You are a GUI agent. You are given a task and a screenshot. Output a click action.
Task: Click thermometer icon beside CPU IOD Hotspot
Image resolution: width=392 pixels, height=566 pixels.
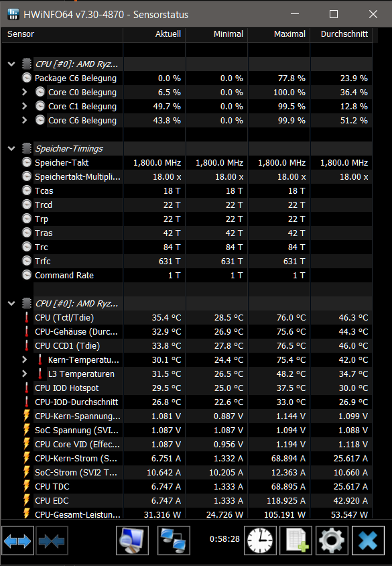[27, 388]
